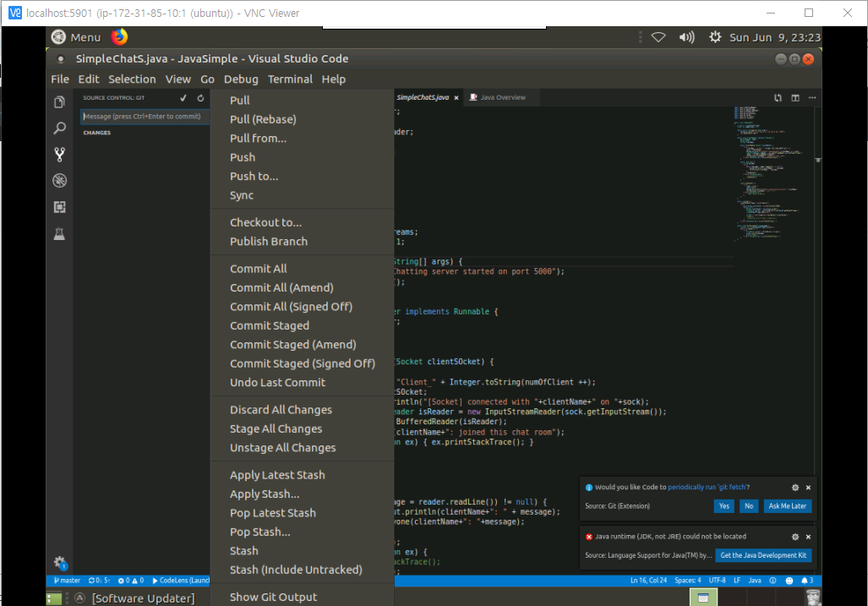Dismiss the git fetch notification
Screen dimensions: 868x606
coord(808,488)
